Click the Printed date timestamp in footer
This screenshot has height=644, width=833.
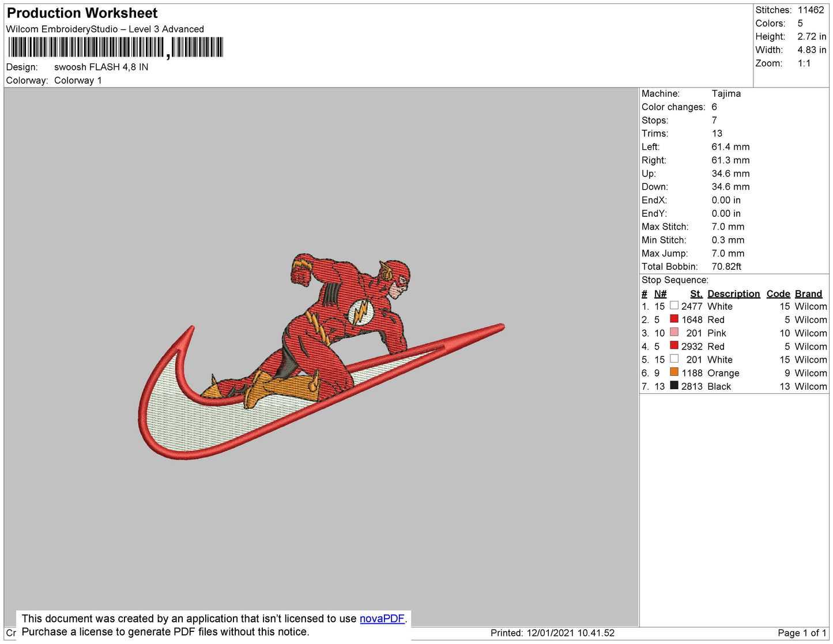pyautogui.click(x=552, y=633)
